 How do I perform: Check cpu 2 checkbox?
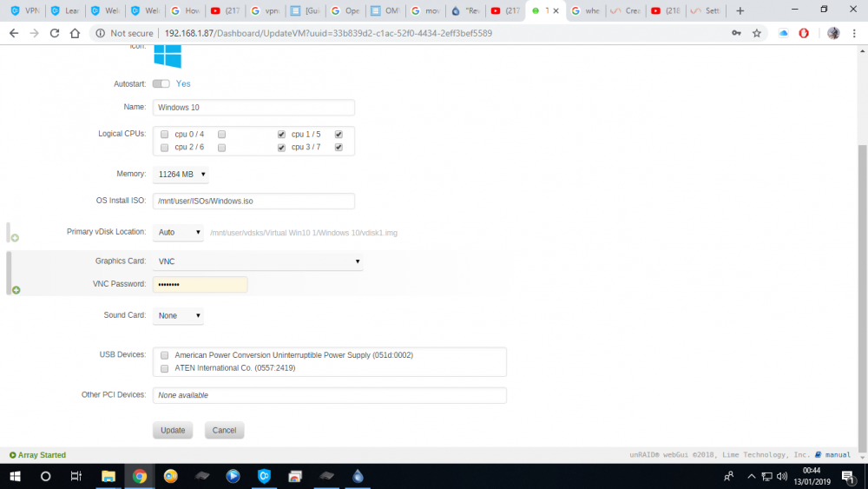tap(164, 148)
